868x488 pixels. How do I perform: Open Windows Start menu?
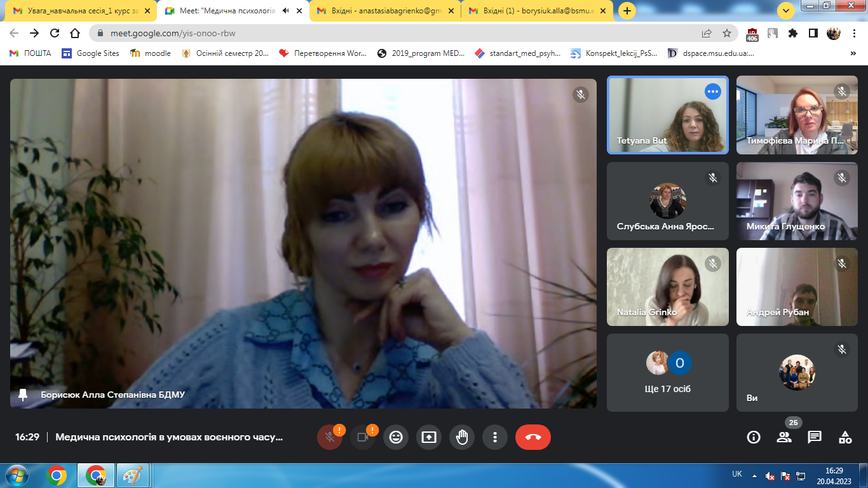click(x=17, y=475)
